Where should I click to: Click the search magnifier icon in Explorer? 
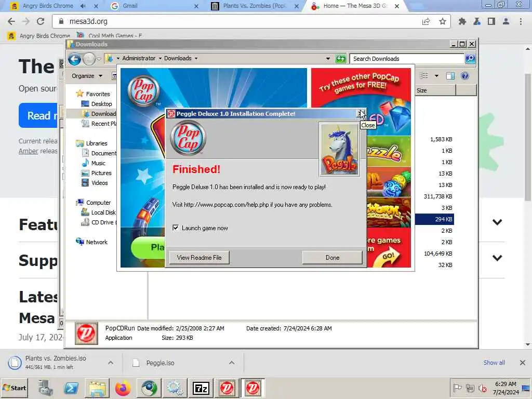(470, 59)
